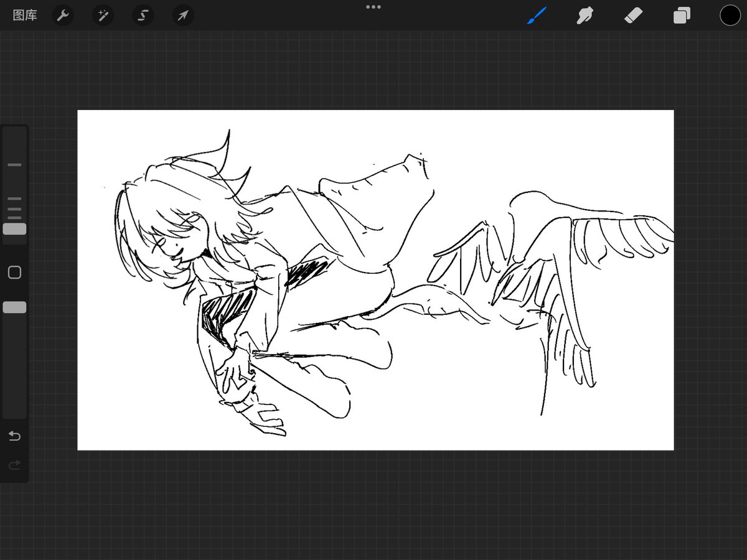This screenshot has height=560, width=747.
Task: Select the Smudge tool
Action: pyautogui.click(x=585, y=16)
